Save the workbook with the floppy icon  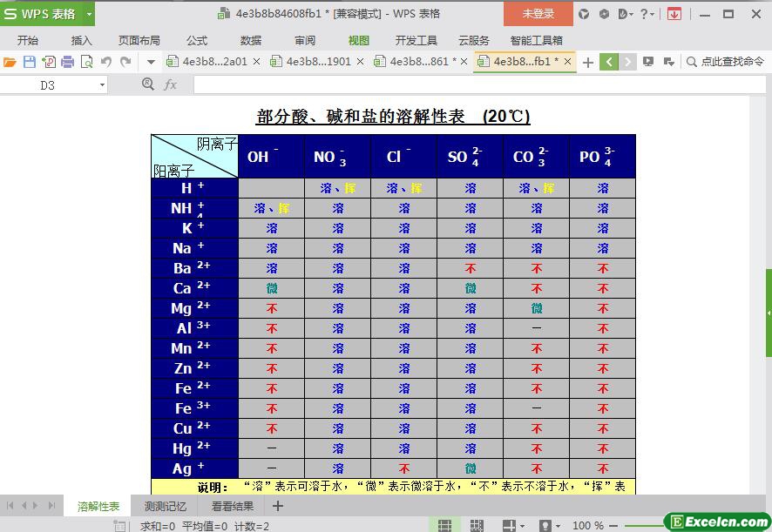coord(30,62)
